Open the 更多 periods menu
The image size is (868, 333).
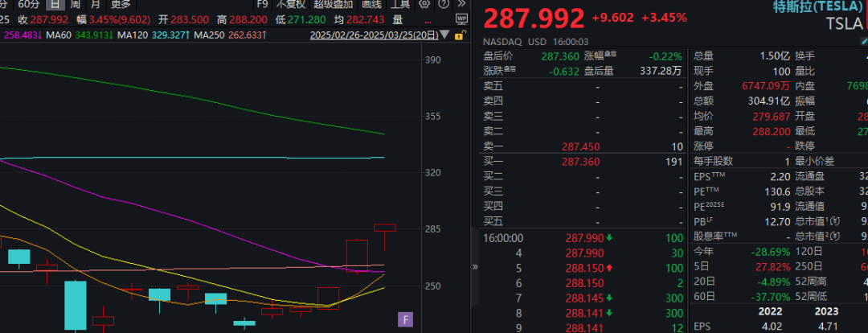120,5
